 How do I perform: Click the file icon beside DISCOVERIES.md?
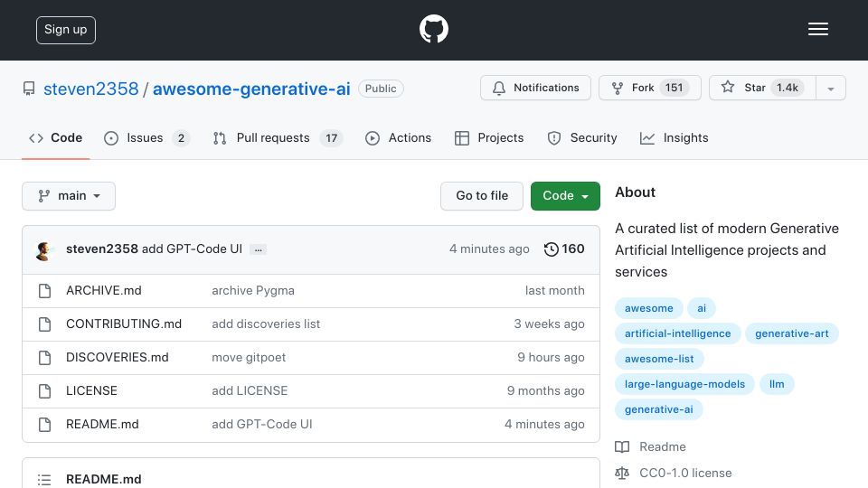pos(45,358)
